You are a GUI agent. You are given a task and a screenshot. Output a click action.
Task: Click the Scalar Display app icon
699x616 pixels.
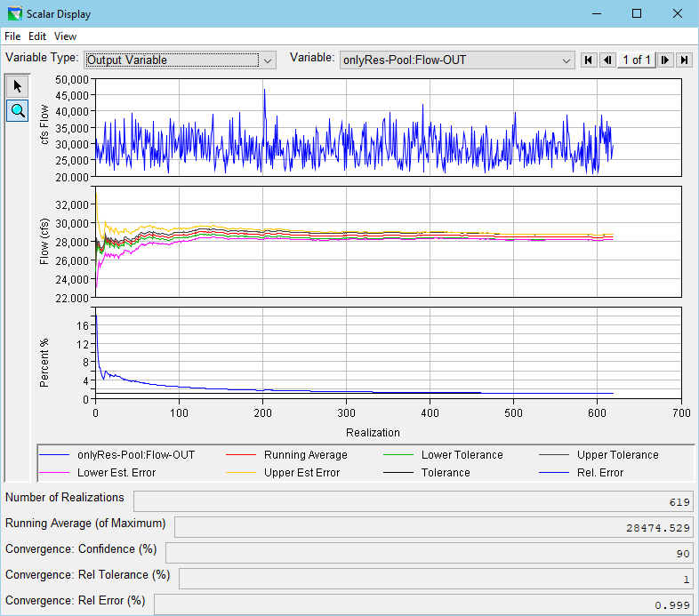[x=13, y=13]
